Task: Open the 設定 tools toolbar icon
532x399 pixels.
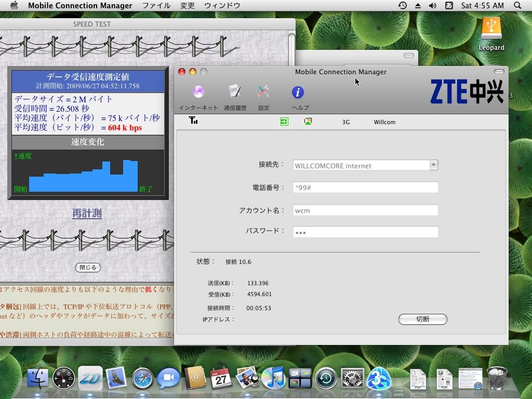Action: pos(263,92)
